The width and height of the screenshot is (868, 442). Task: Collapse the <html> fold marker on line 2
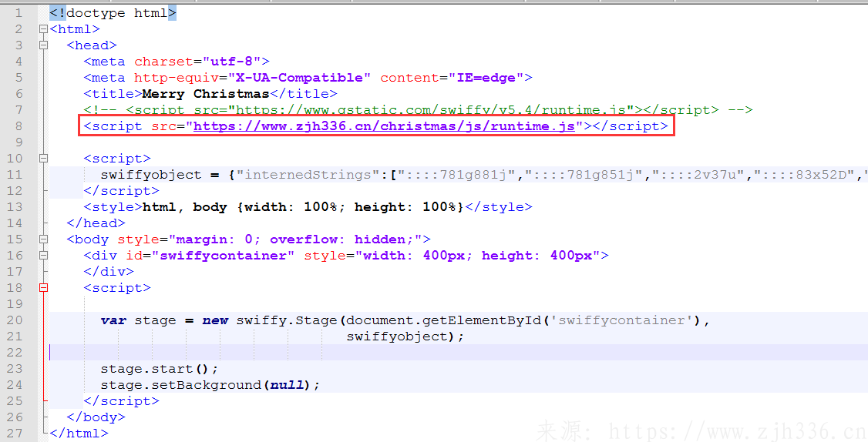pyautogui.click(x=43, y=28)
